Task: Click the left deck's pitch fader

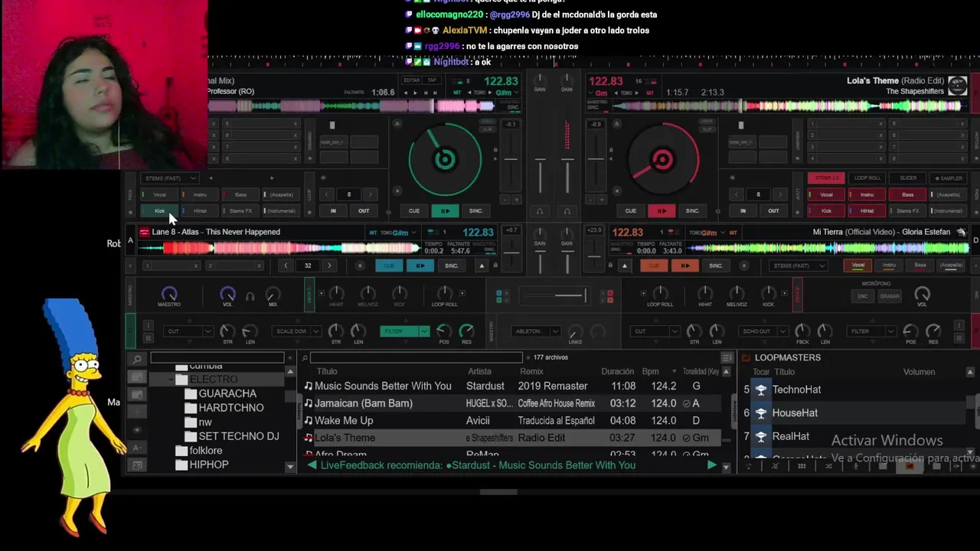Action: [x=510, y=159]
